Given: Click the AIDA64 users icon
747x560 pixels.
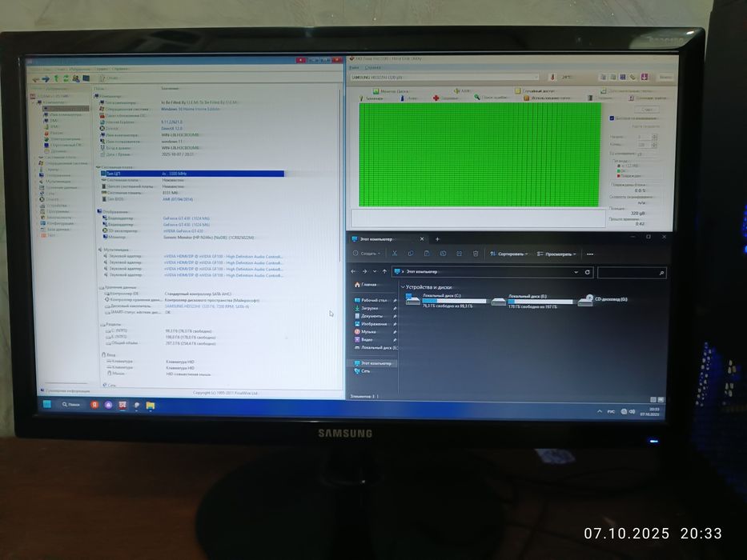Looking at the screenshot, I should 76,78.
